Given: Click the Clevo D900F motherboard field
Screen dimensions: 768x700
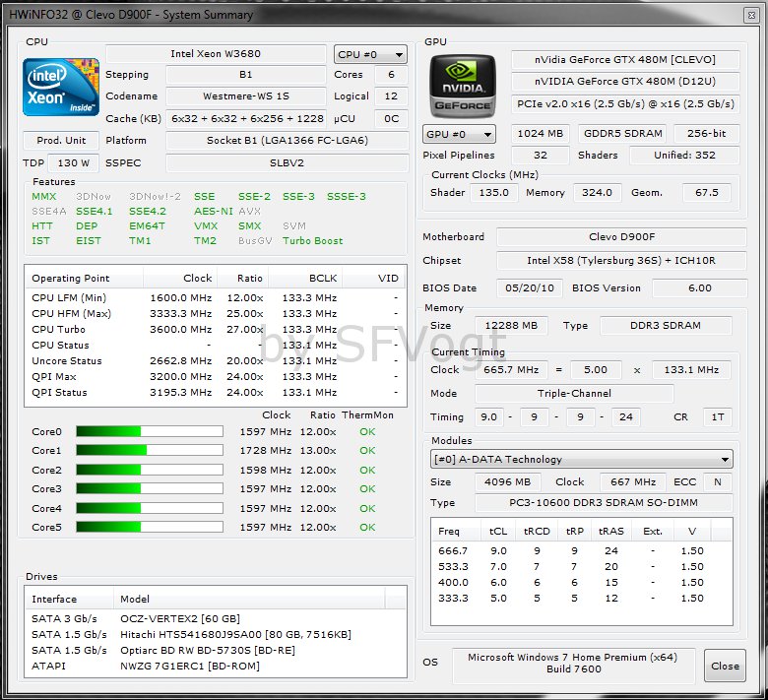Looking at the screenshot, I should click(x=621, y=236).
